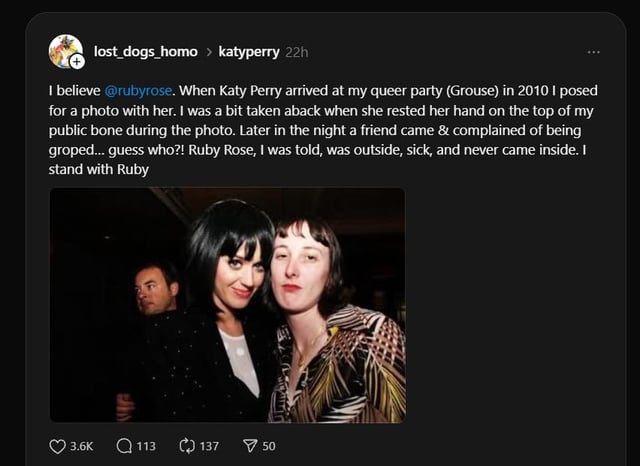Click the lost_dogs_homo profile avatar
Viewport: 640px width, 466px height.
click(65, 50)
